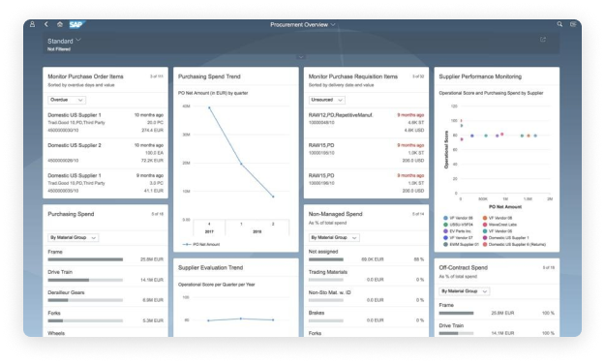Viewport: 605px width, 364px height.
Task: Click the Brakes row in Non-Managed Spend
Action: click(x=366, y=317)
